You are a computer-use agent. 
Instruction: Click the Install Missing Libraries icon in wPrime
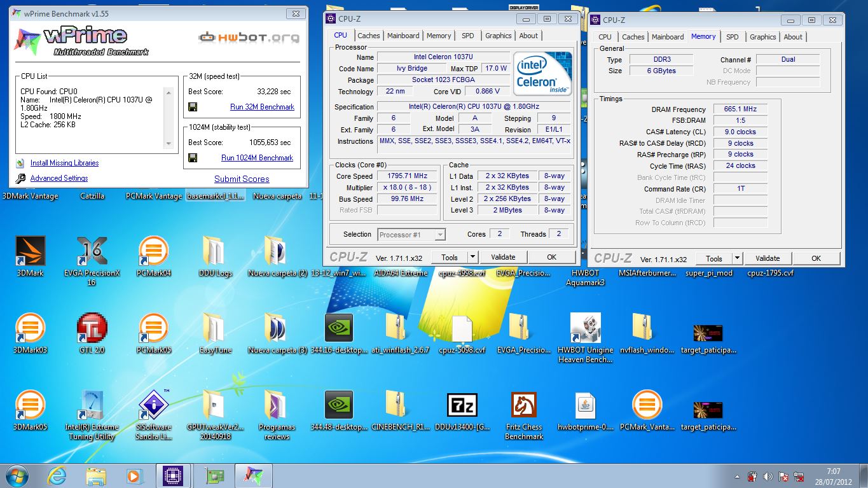[20, 164]
